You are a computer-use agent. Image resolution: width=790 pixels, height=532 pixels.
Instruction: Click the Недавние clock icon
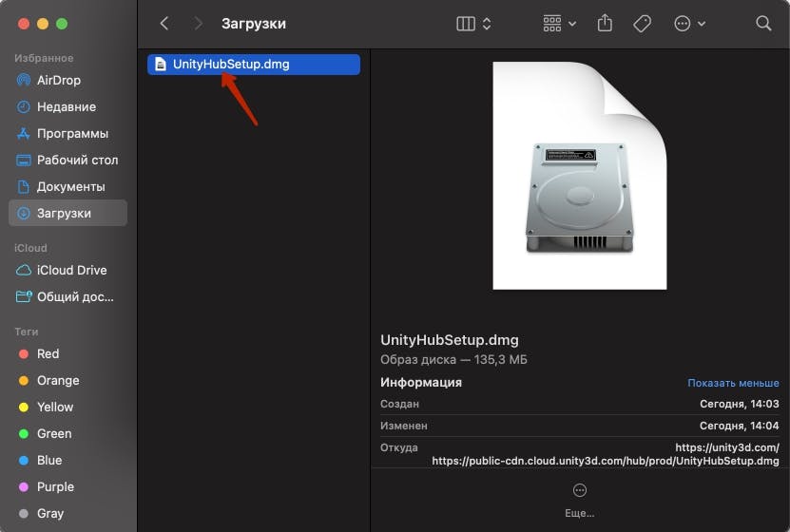pos(24,106)
